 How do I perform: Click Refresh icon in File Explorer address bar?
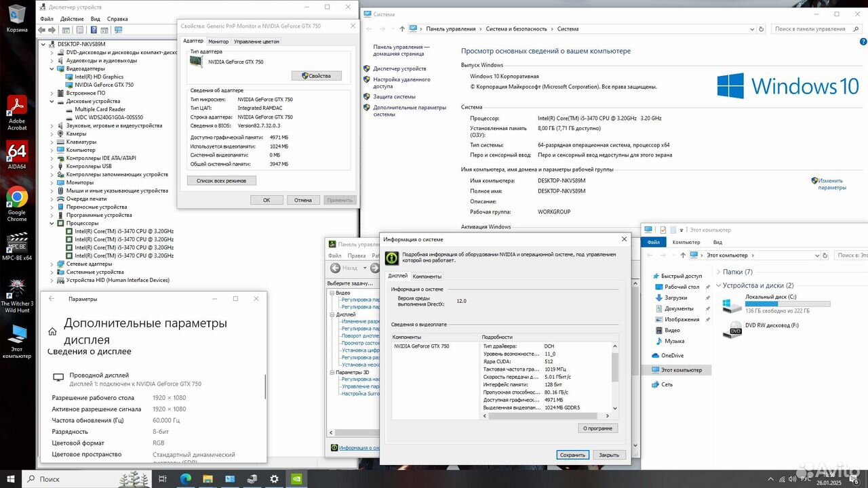825,255
